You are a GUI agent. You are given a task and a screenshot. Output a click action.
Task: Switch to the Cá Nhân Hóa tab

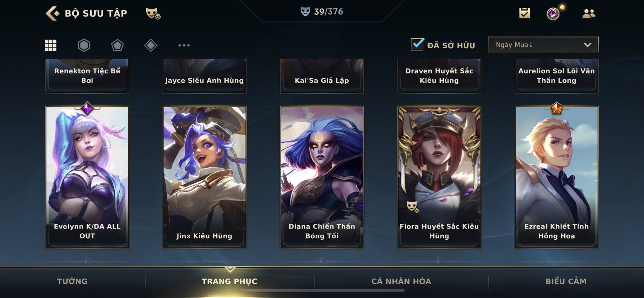click(401, 281)
